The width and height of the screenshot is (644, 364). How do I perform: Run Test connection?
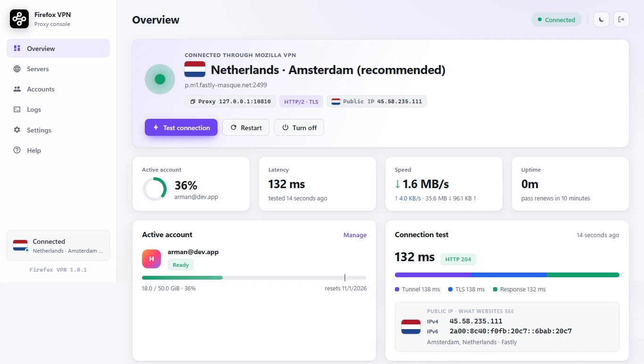pos(181,127)
